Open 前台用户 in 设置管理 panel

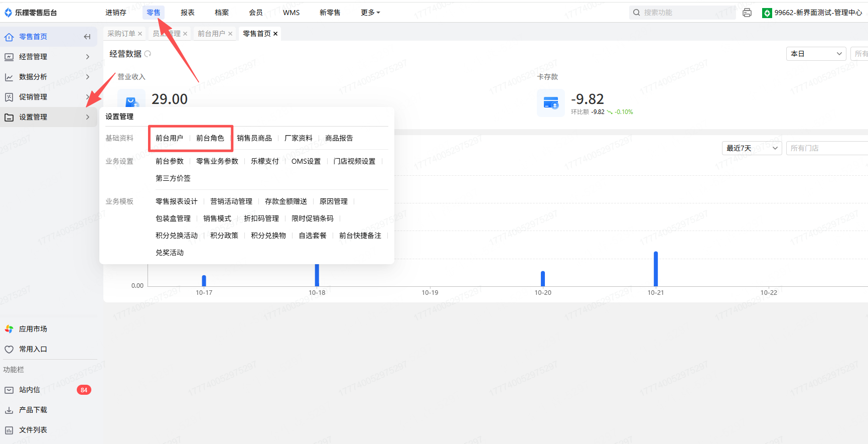[x=170, y=138]
